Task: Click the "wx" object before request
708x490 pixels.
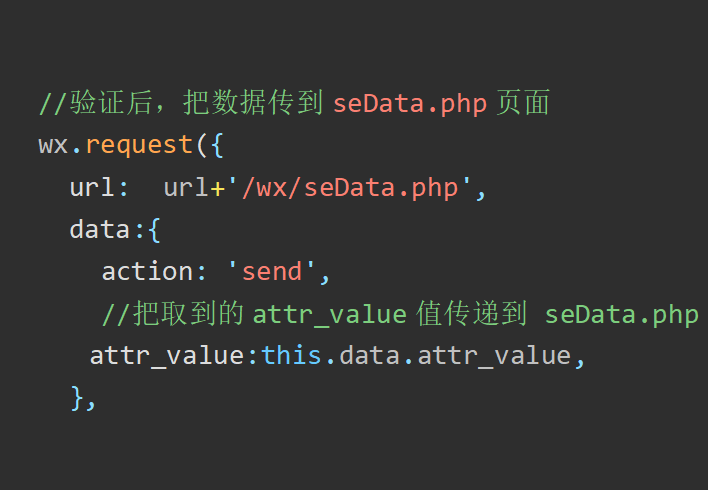Action: click(x=54, y=145)
